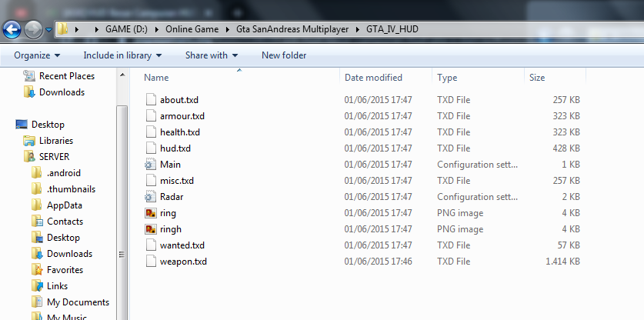Select GAME (D:) in the address path
Viewport: 644px width, 320px height.
126,29
